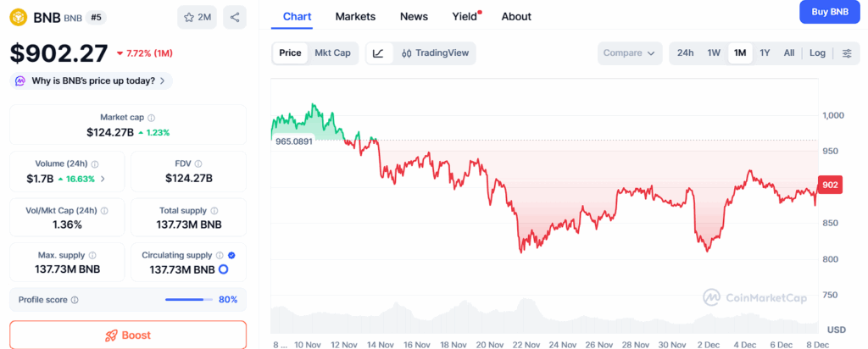
Task: Click the Profile score info icon
Action: pyautogui.click(x=75, y=300)
